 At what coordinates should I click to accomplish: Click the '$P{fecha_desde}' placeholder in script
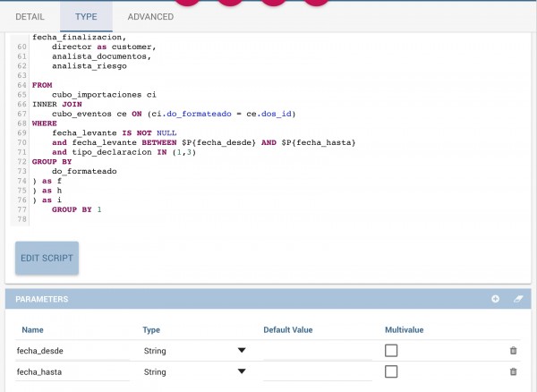pyautogui.click(x=219, y=142)
